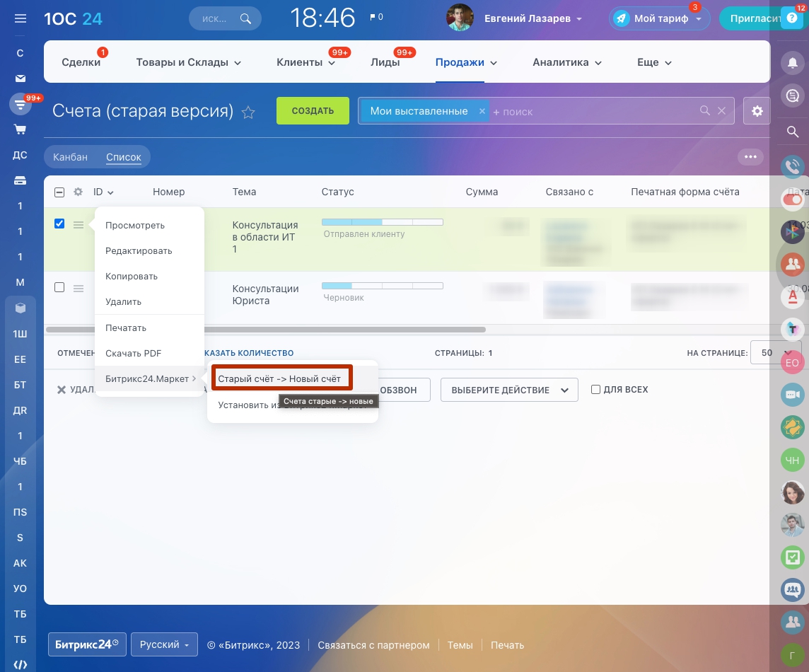Open the Лиды tab
809x672 pixels.
385,62
